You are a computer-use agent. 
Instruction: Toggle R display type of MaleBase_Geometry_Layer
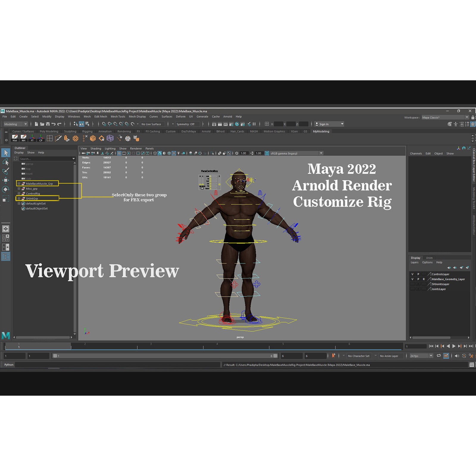(424, 279)
